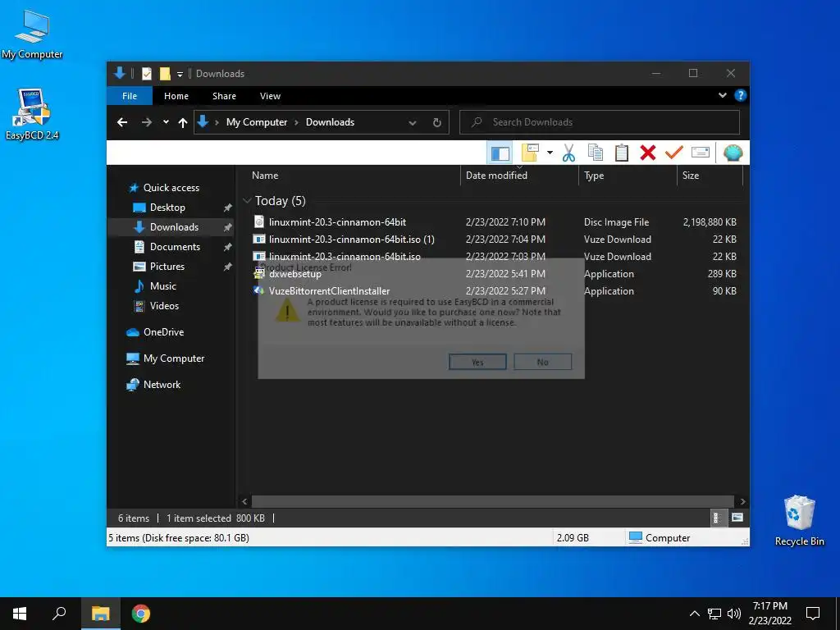This screenshot has height=630, width=840.
Task: Open My Computer desktop icon
Action: pos(32,34)
